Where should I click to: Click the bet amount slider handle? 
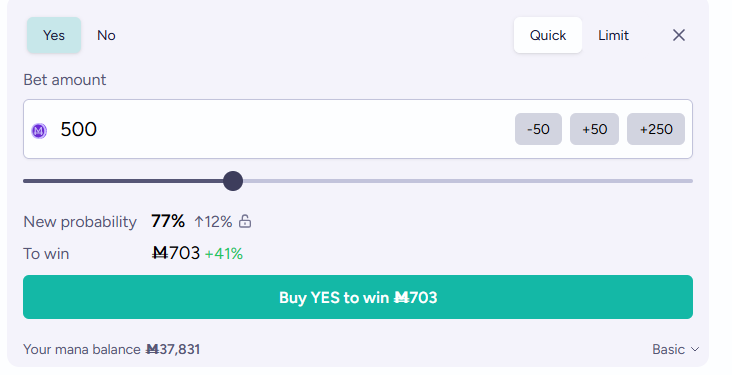point(233,181)
